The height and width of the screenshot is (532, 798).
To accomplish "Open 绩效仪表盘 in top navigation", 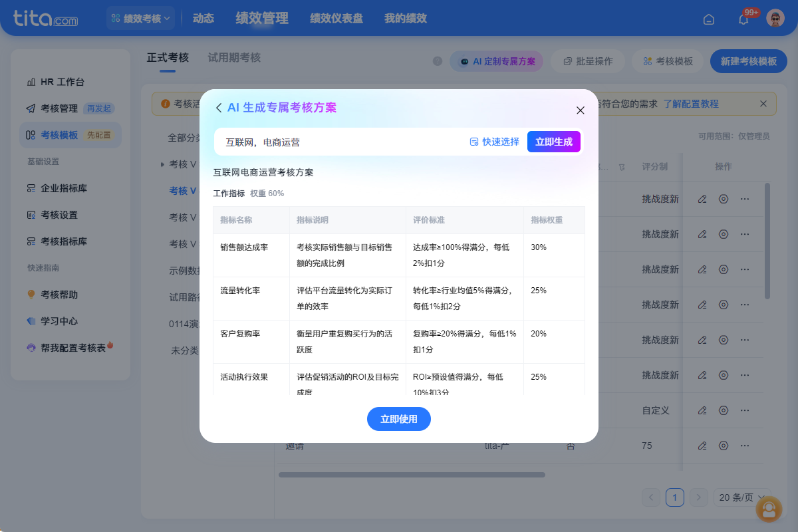I will coord(336,19).
